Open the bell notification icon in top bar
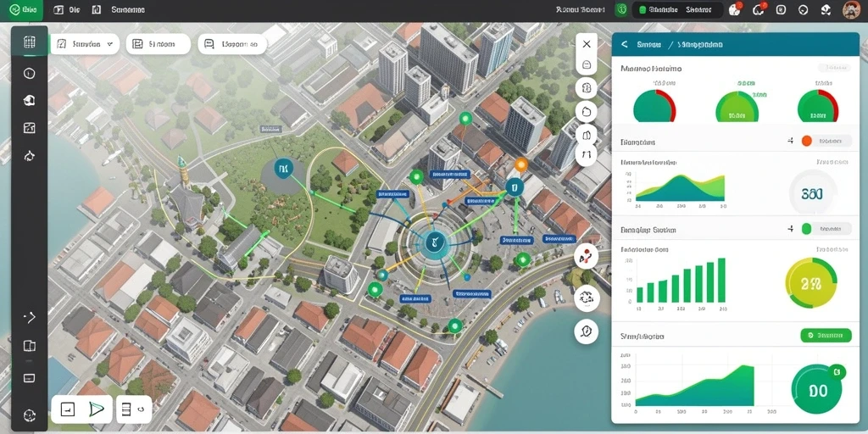Image resolution: width=868 pixels, height=434 pixels. 758,9
